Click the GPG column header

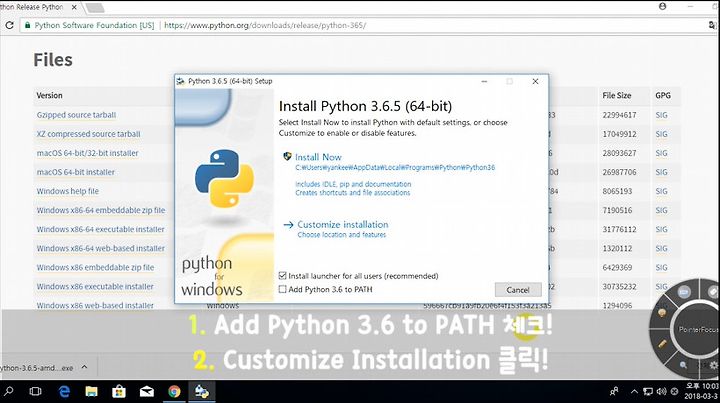coord(663,95)
